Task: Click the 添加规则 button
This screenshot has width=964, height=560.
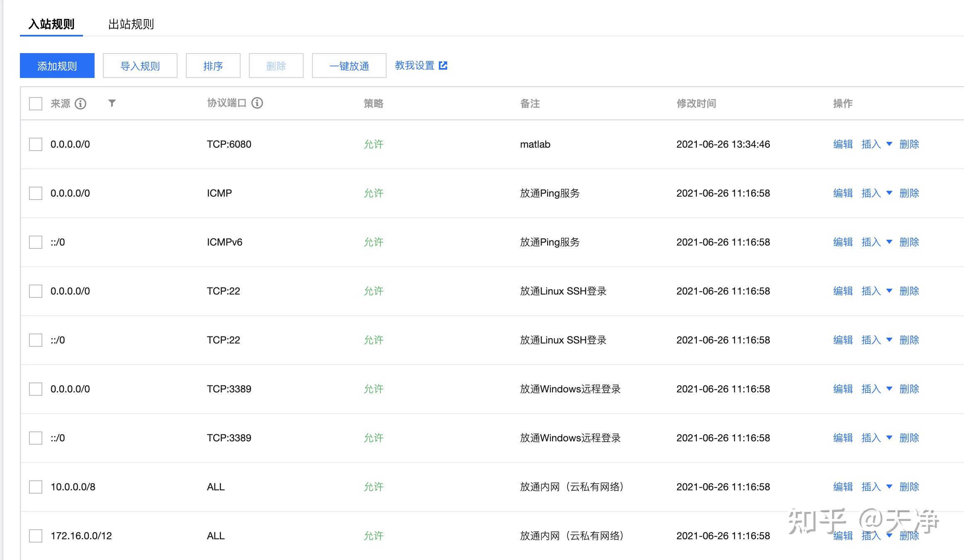Action: (x=57, y=65)
